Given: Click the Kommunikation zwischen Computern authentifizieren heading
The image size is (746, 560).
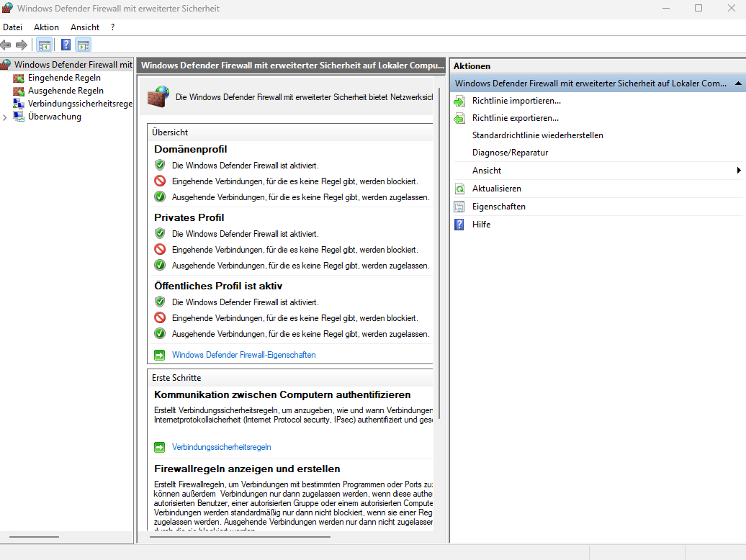Looking at the screenshot, I should tap(282, 394).
